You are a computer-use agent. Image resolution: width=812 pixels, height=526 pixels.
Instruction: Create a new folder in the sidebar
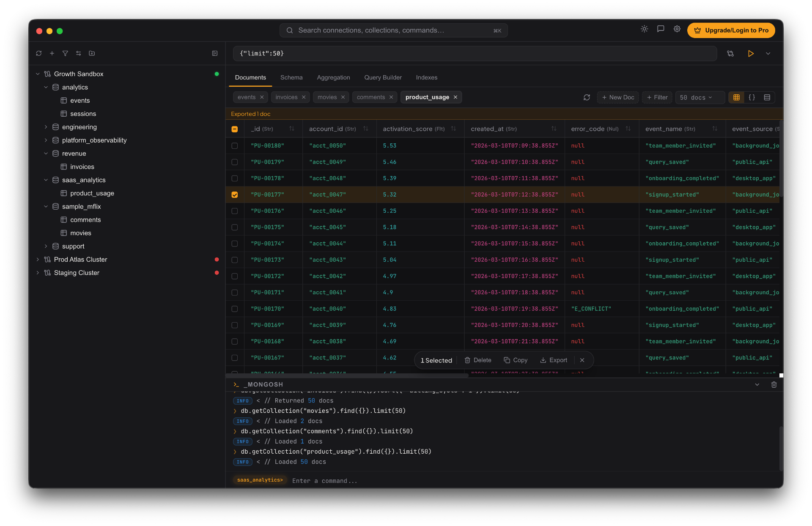tap(92, 54)
